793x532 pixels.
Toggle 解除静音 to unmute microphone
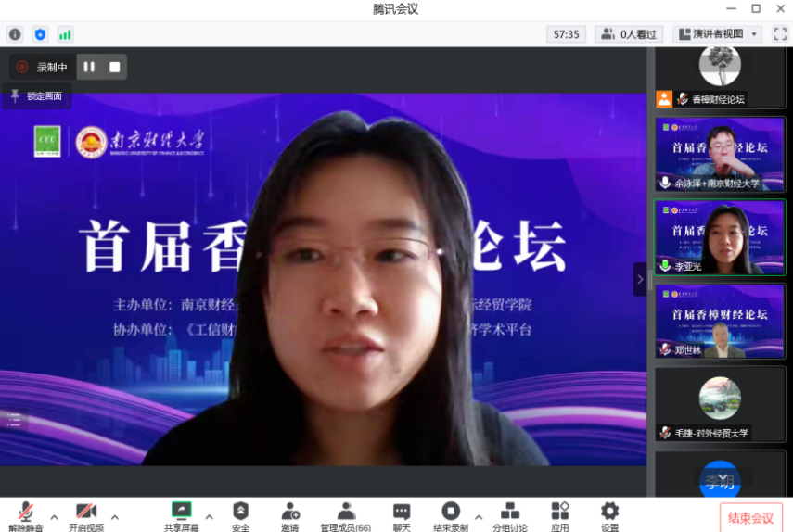26,516
